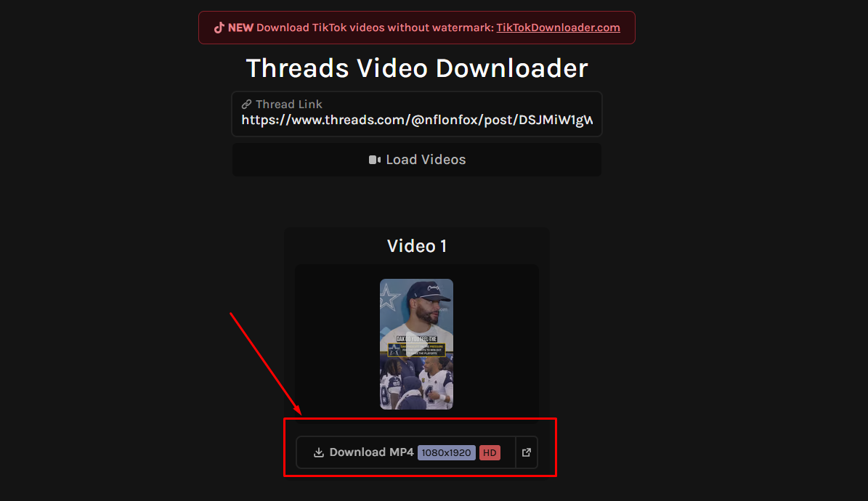Image resolution: width=868 pixels, height=501 pixels.
Task: Click the video camera icon on Load Videos
Action: pyautogui.click(x=375, y=160)
